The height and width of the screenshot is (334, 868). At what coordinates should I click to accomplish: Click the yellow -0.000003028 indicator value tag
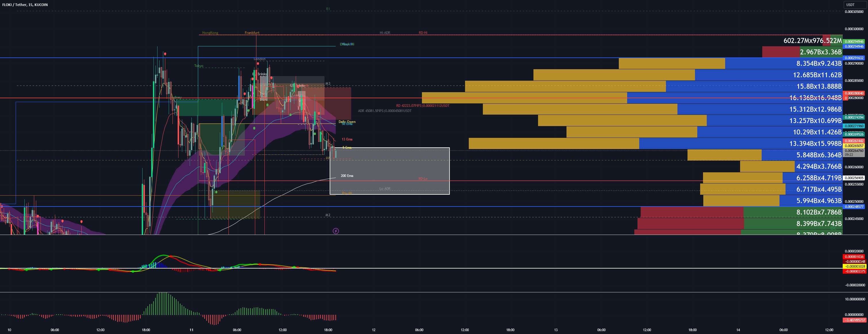pos(854,266)
